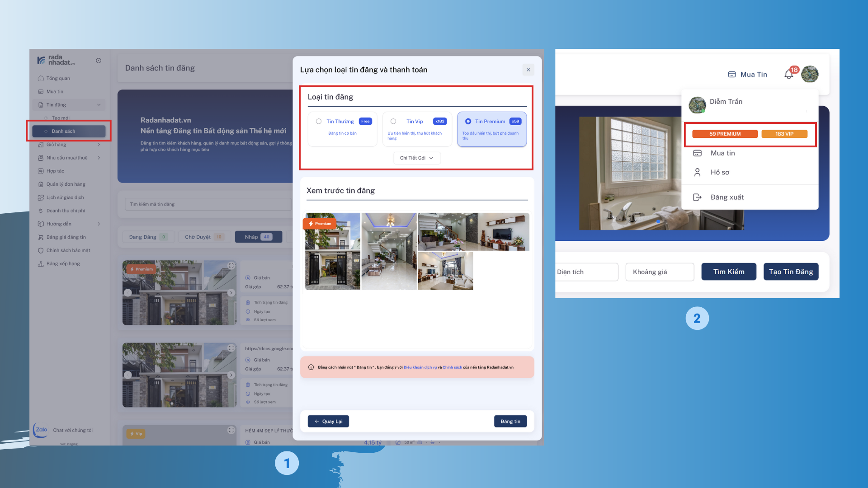This screenshot has height=488, width=868.
Task: Open house exterior preview thumbnail
Action: (x=333, y=251)
